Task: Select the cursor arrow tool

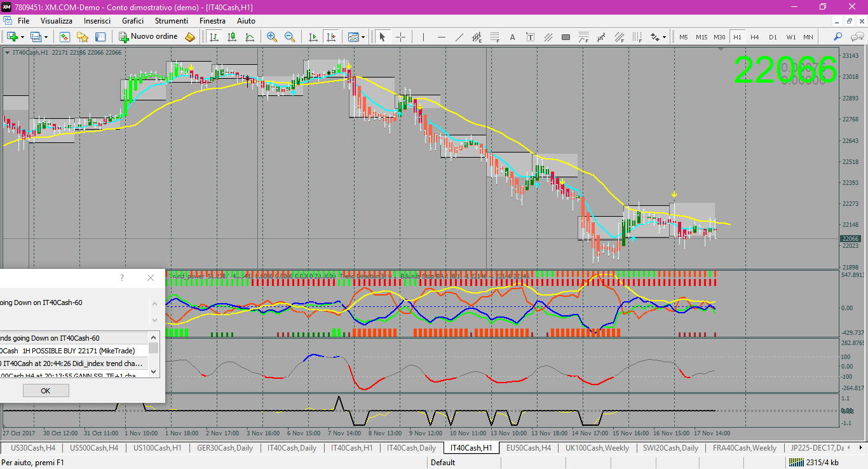Action: pos(383,37)
